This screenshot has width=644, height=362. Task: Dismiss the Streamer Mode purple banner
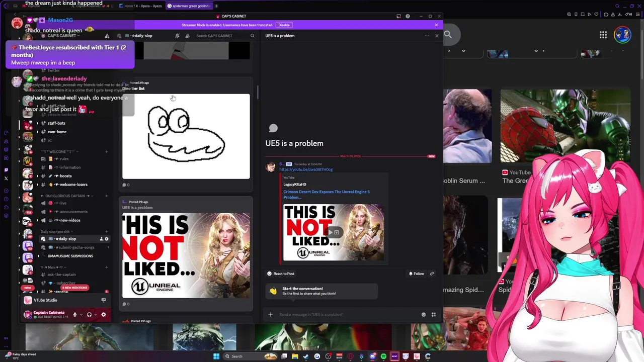pos(436,25)
